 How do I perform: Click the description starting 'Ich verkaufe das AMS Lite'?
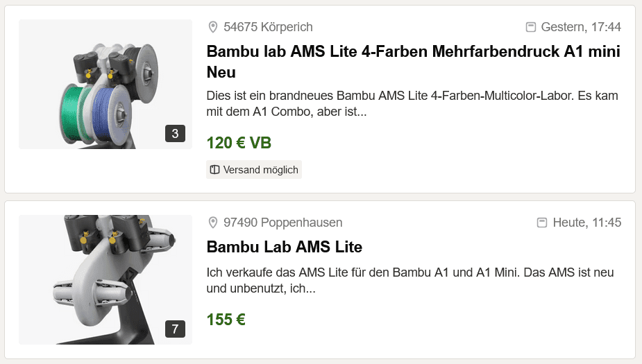click(x=410, y=280)
